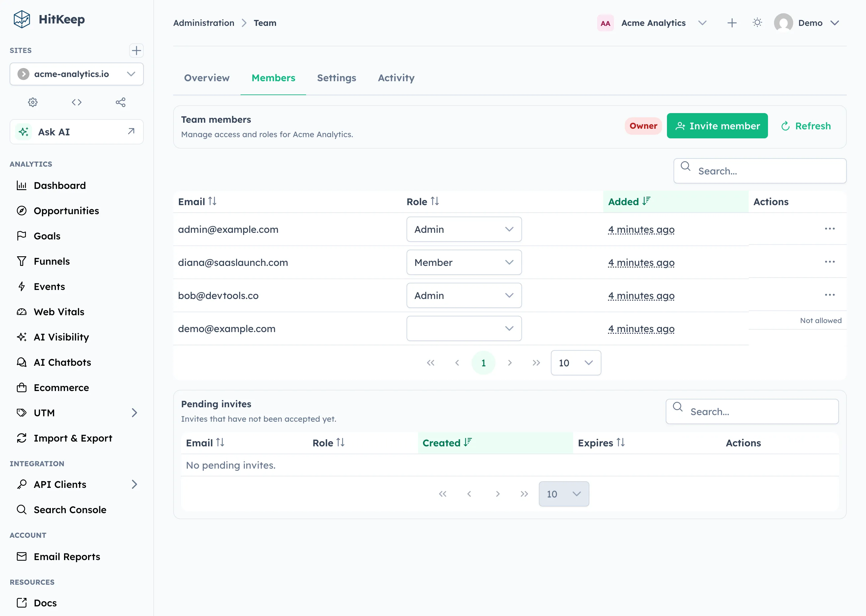This screenshot has height=616, width=866.
Task: Click Administration breadcrumb link
Action: click(x=204, y=23)
